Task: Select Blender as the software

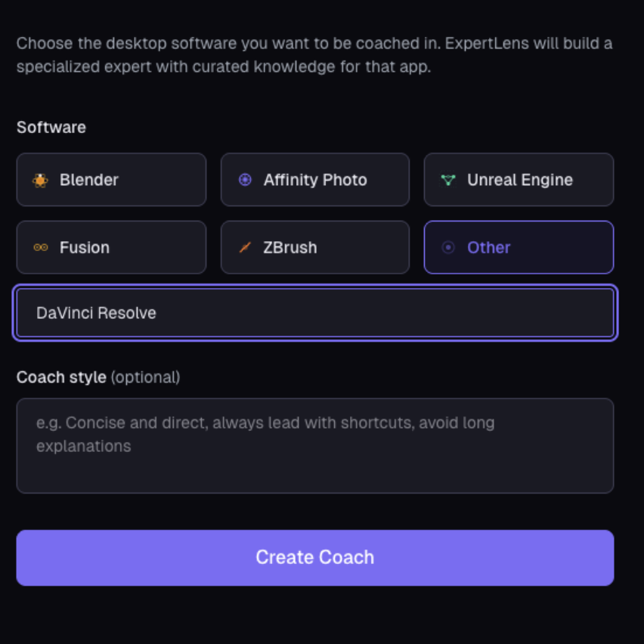Action: pyautogui.click(x=111, y=179)
